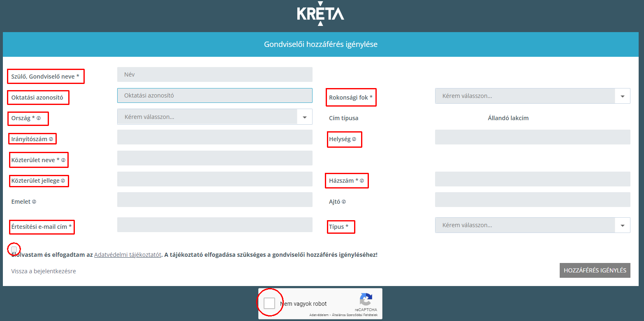
Task: Click the Típus dropdown arrow
Action: [623, 226]
